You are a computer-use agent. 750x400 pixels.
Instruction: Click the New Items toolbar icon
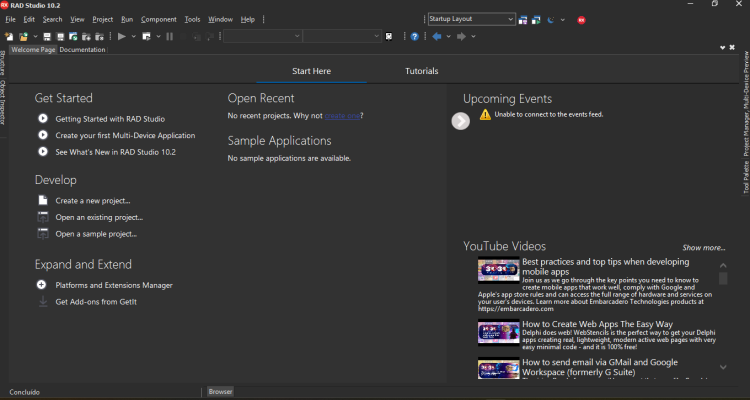9,36
